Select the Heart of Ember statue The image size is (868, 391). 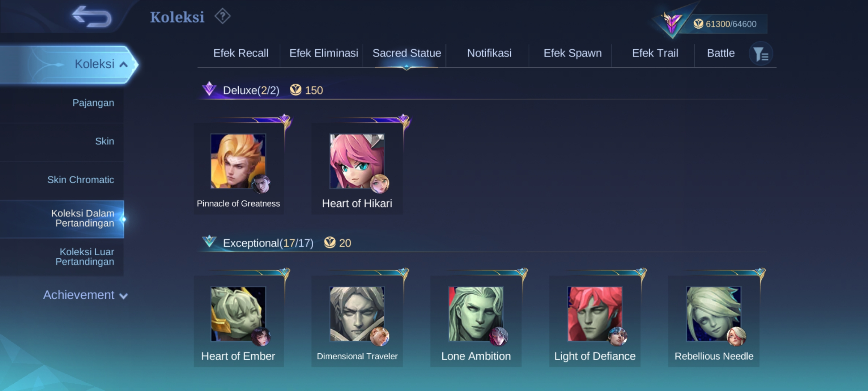[x=239, y=321]
